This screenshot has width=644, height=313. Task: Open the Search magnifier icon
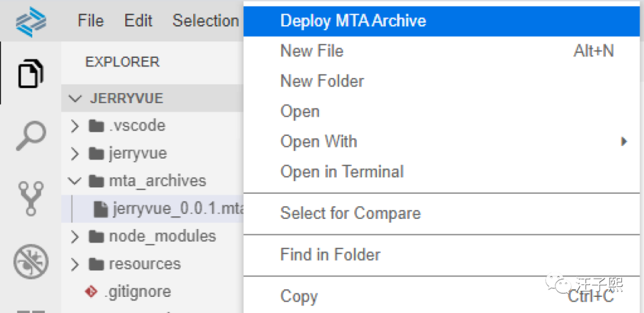pos(30,136)
